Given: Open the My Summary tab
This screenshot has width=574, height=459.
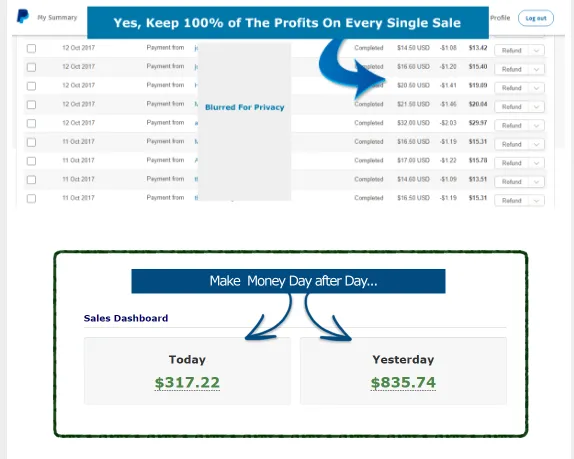Looking at the screenshot, I should pyautogui.click(x=57, y=18).
